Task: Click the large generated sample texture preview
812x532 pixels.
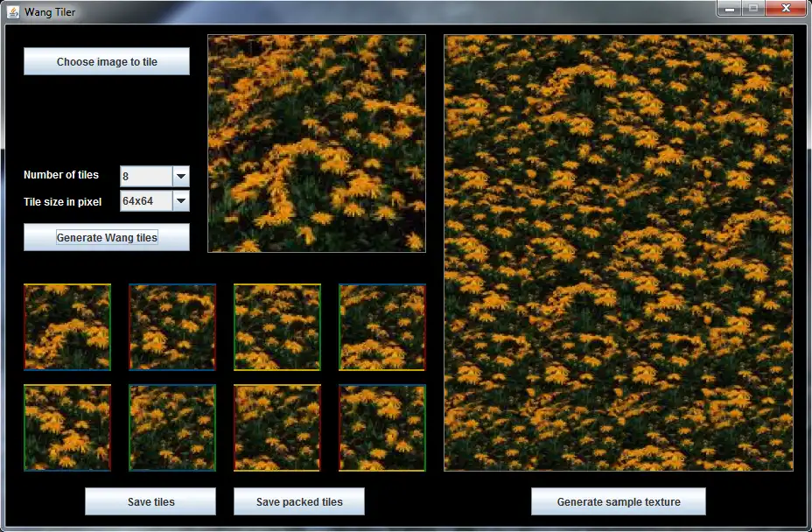Action: pyautogui.click(x=619, y=253)
